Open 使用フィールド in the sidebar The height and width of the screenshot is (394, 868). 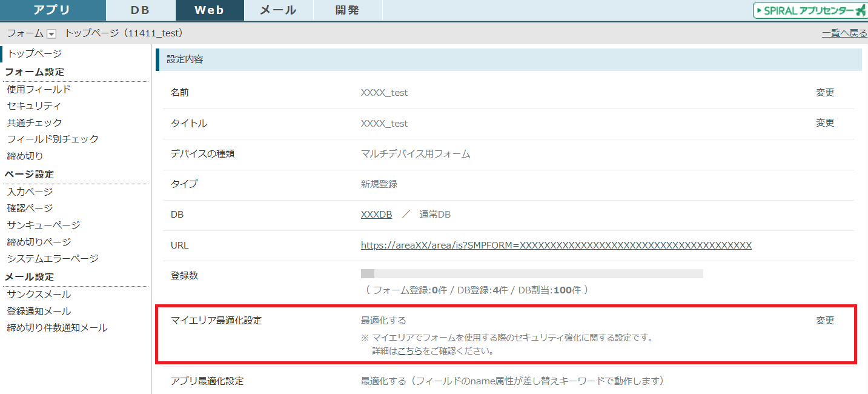(39, 89)
